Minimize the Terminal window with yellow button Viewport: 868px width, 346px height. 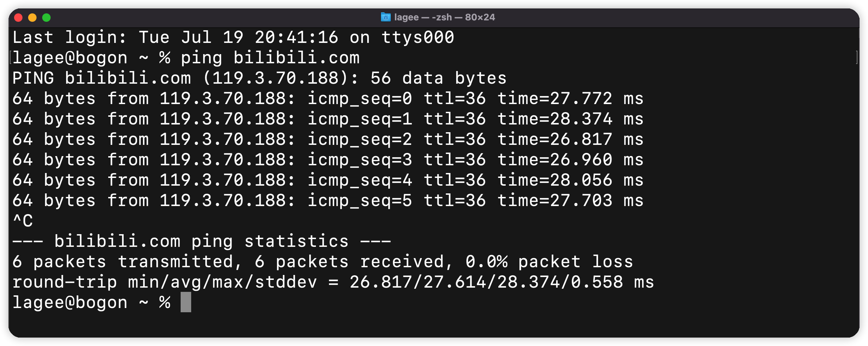32,18
